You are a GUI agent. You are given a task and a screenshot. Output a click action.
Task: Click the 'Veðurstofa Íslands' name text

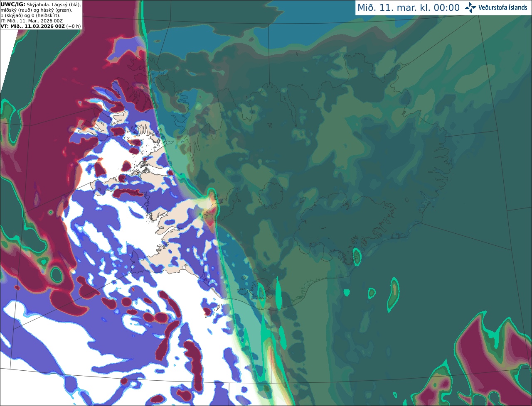(x=503, y=7)
